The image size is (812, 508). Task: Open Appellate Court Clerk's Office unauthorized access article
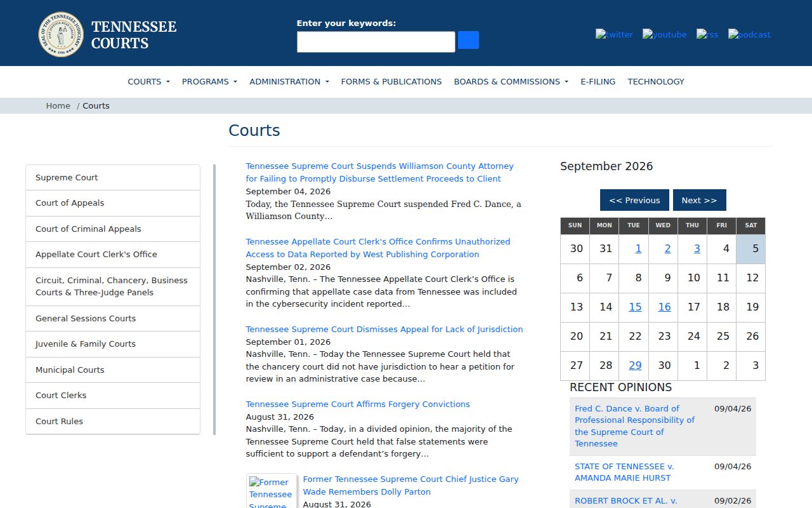pyautogui.click(x=378, y=248)
